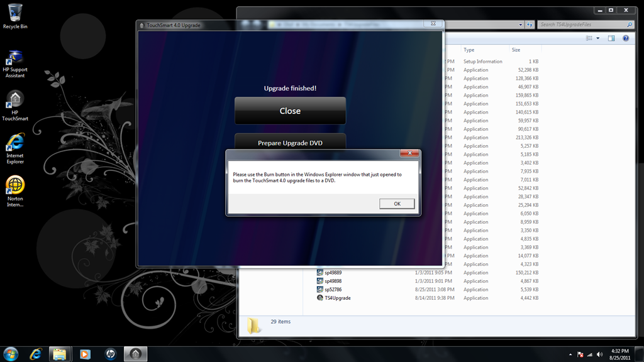
Task: Sort files by the Size column header
Action: (525, 50)
